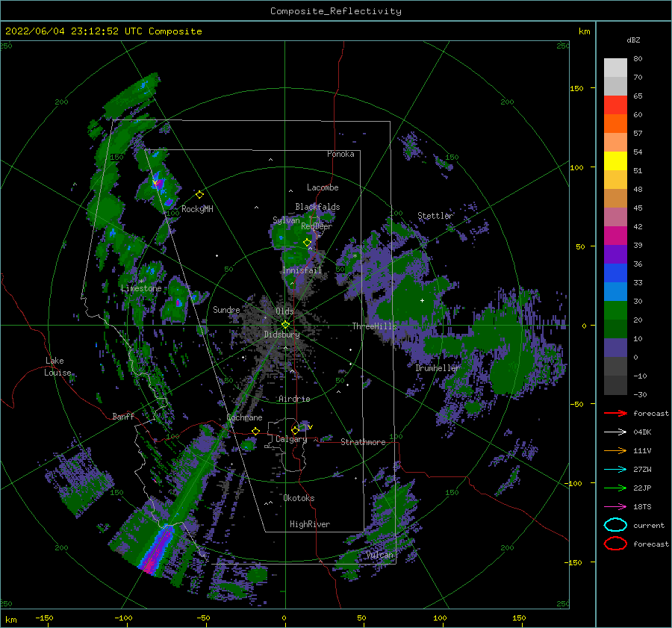672x628 pixels.
Task: Select the yellow diamond marker below Cochrane
Action: point(255,432)
